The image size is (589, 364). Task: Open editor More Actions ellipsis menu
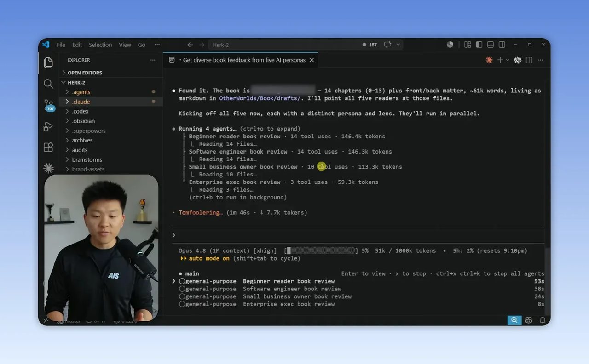[x=541, y=60]
